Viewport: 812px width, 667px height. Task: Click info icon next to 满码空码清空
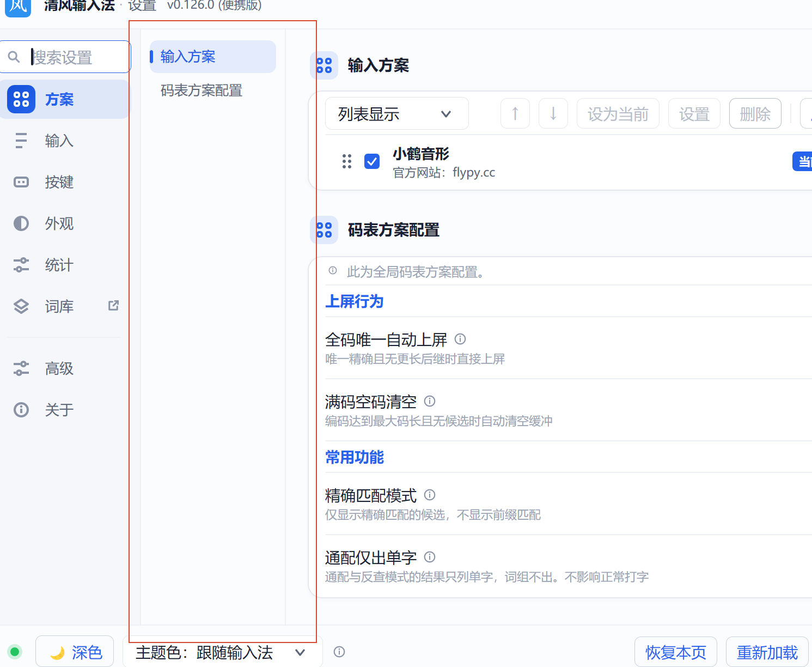430,401
